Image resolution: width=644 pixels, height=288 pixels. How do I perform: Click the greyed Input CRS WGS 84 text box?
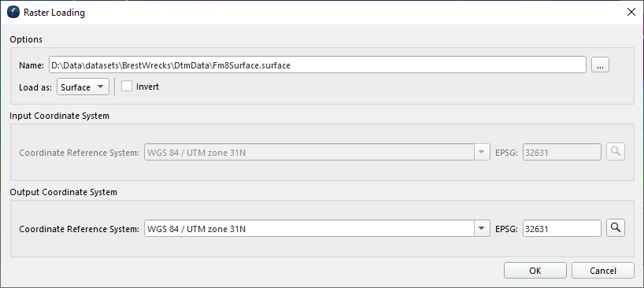(309, 152)
